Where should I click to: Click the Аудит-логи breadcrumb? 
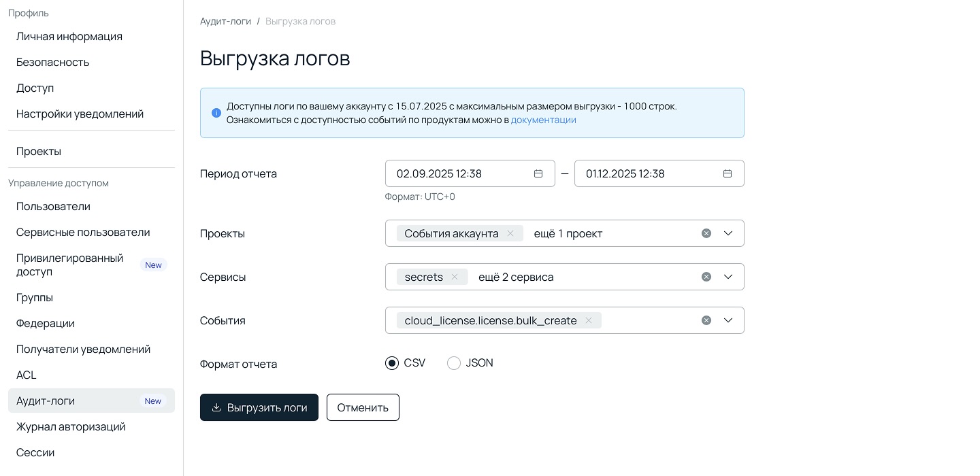tap(225, 21)
